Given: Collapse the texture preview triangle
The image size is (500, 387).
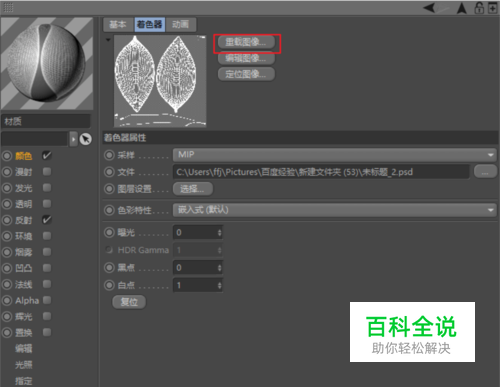Looking at the screenshot, I should (108, 40).
